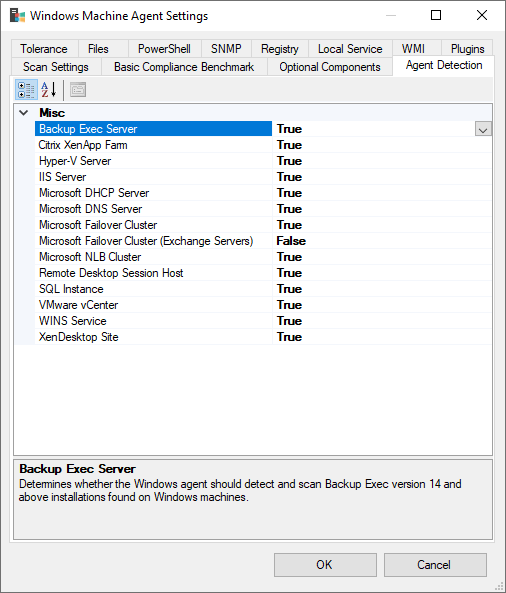Screen dimensions: 506x593
Task: Close the Agent Settings window
Action: pos(482,16)
